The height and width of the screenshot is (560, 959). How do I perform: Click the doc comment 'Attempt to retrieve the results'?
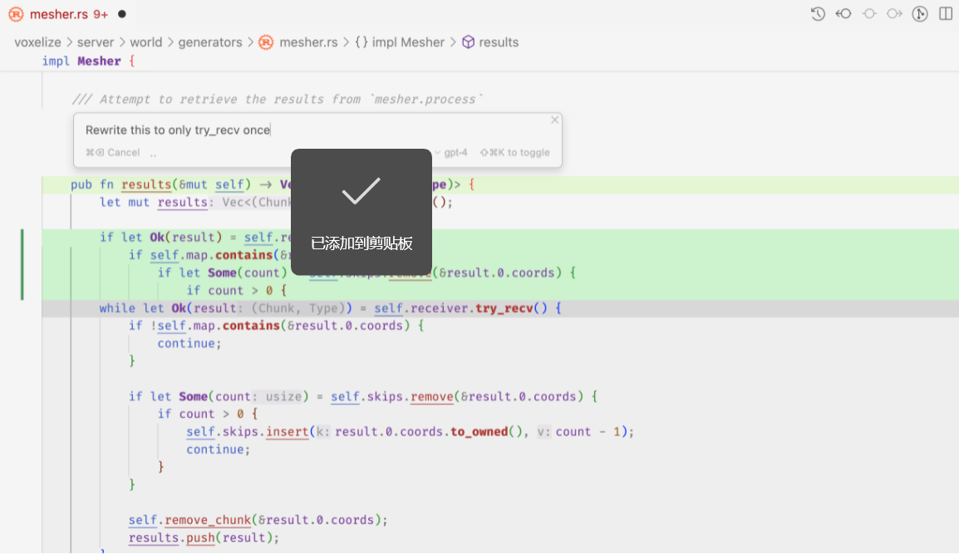point(277,99)
